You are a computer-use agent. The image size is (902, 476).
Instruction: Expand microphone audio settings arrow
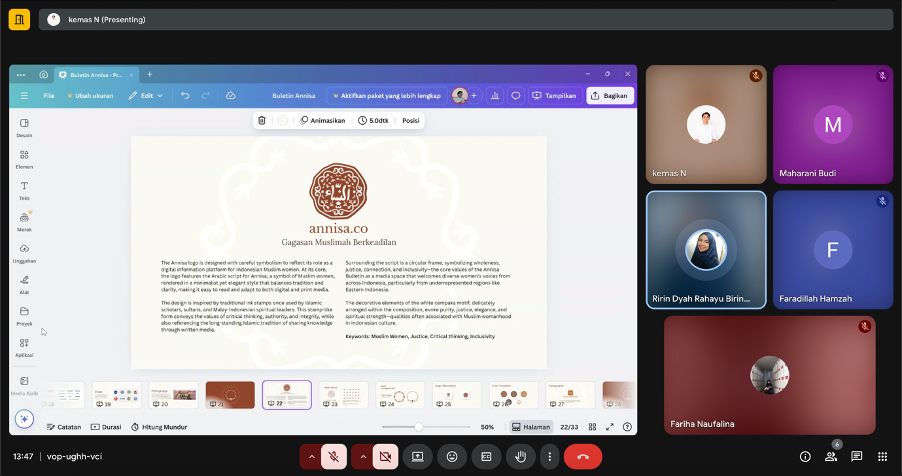click(x=311, y=456)
